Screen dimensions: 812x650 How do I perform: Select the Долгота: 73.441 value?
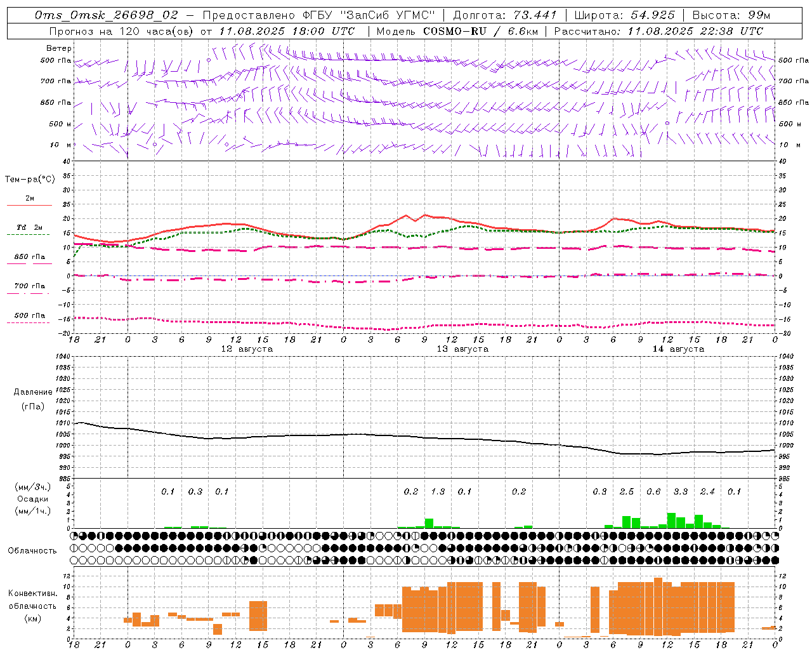pyautogui.click(x=505, y=15)
